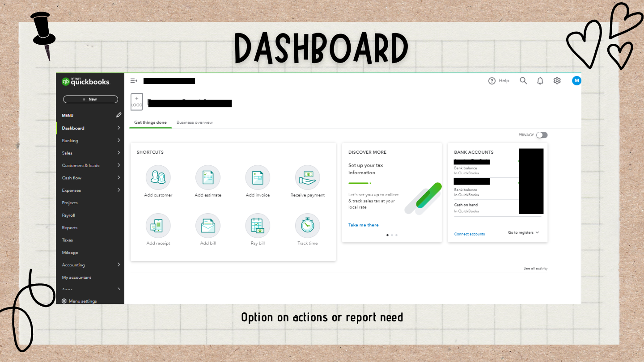The image size is (644, 362).
Task: Click the Add customer shortcut icon
Action: pos(158,177)
